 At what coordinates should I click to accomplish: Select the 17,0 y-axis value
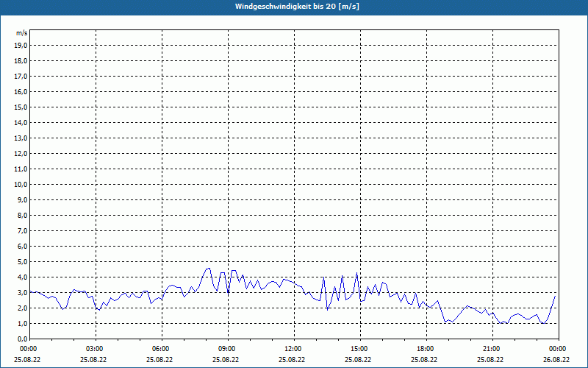(21, 77)
